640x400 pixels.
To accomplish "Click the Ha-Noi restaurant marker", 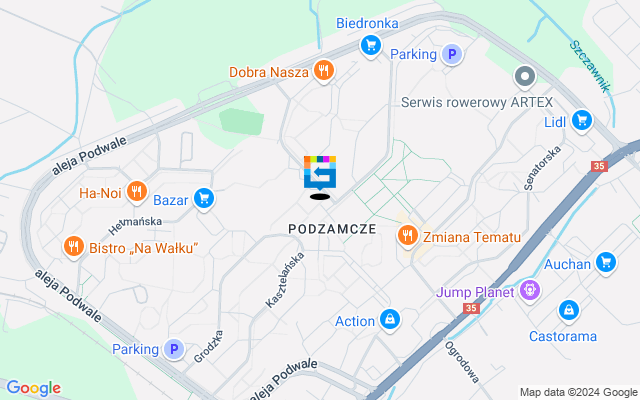I will click(x=137, y=191).
